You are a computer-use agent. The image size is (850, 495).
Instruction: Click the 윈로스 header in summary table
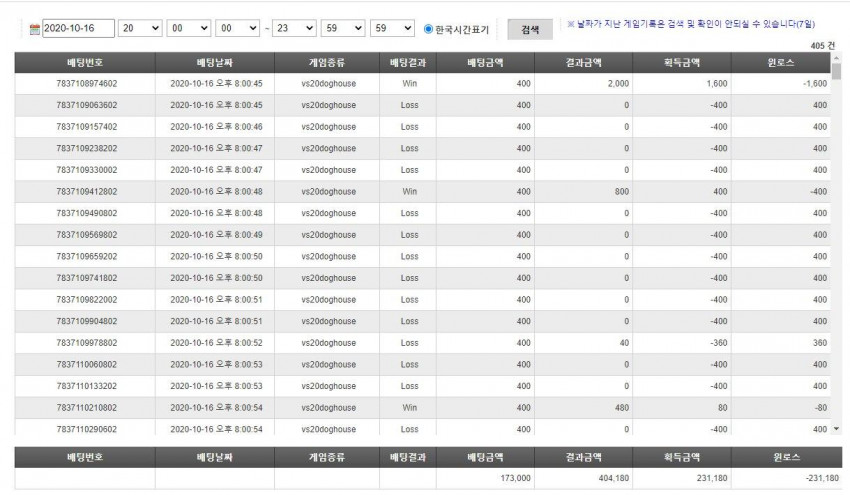coord(787,458)
